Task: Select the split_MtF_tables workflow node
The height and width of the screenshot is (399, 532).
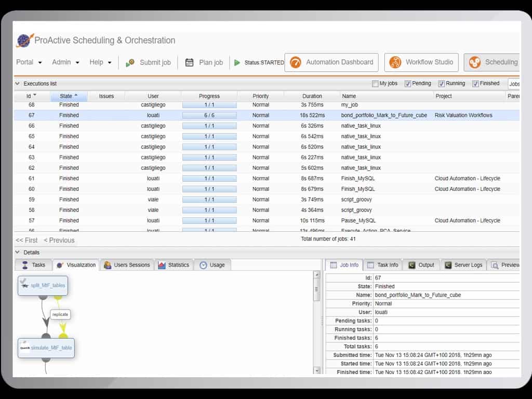Action: pos(43,285)
